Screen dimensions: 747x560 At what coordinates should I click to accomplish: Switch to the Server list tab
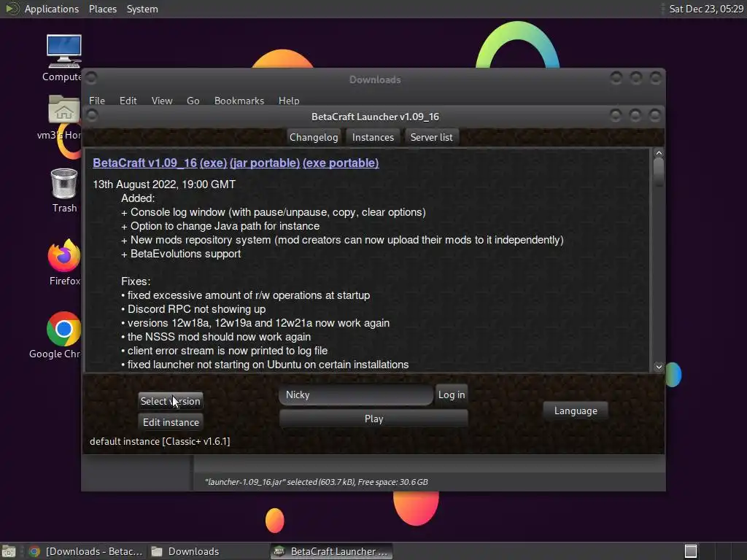(431, 137)
